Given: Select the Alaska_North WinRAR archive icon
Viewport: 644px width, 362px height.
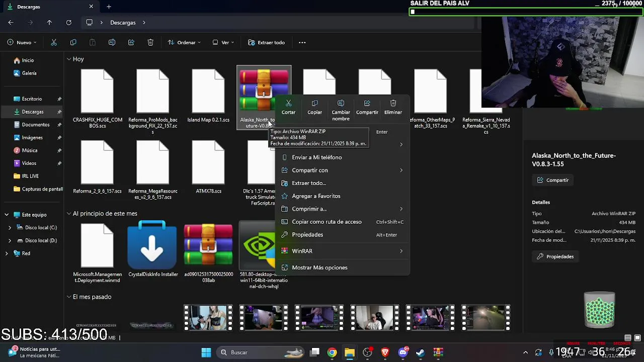Looking at the screenshot, I should coord(264,90).
